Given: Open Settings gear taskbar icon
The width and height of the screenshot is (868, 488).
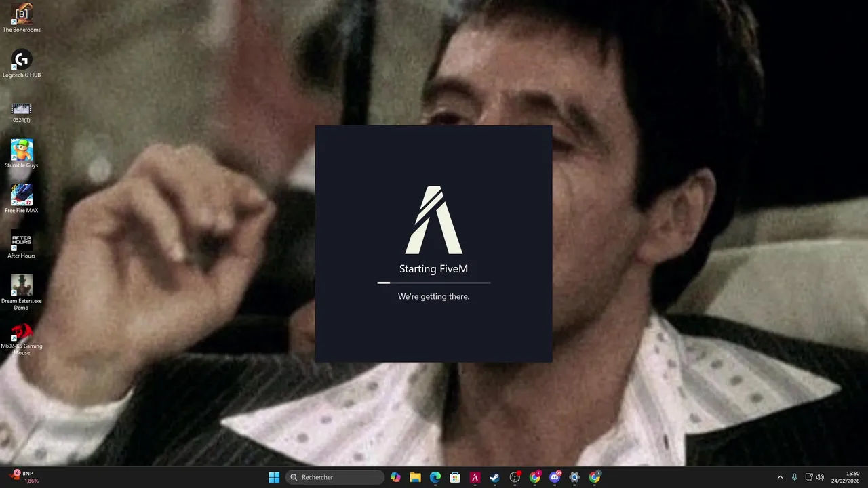Looking at the screenshot, I should coord(574,477).
